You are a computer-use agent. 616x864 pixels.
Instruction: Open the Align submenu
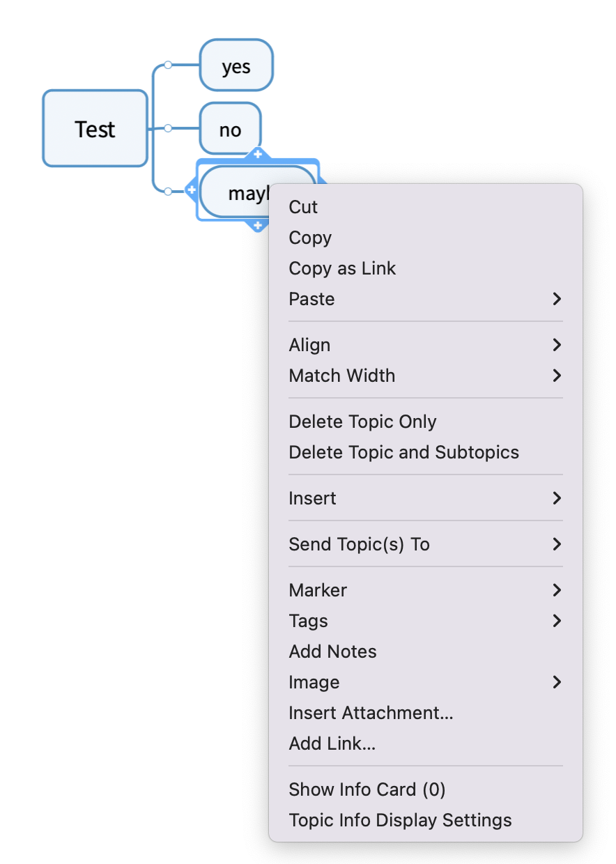425,345
